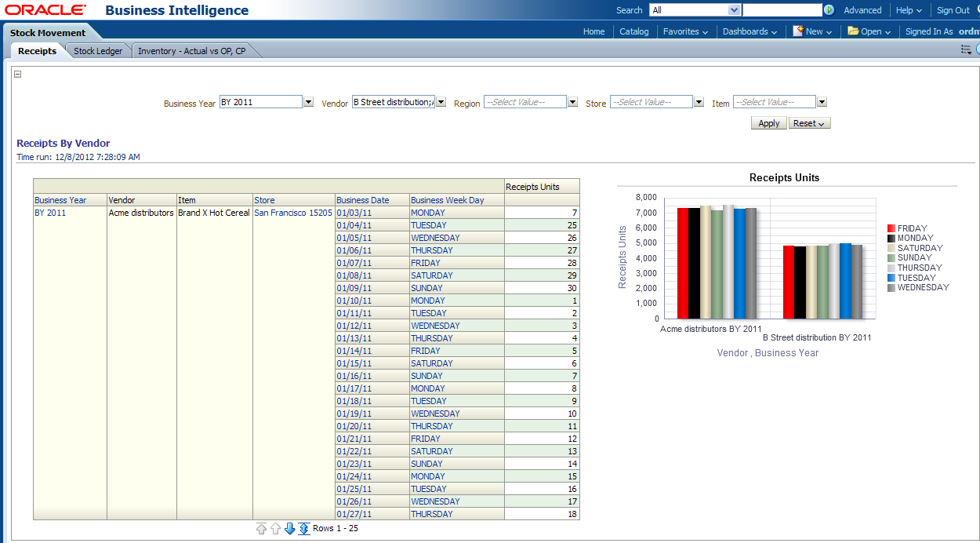Open the Store value dropdown
This screenshot has width=980, height=543.
(x=699, y=102)
